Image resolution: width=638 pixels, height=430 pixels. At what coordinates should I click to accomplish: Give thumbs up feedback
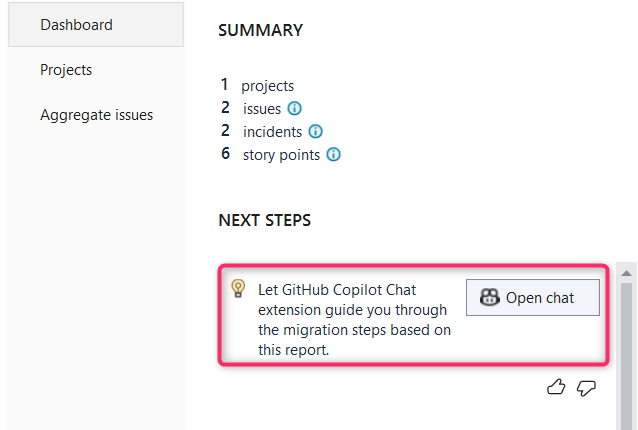[x=556, y=387]
